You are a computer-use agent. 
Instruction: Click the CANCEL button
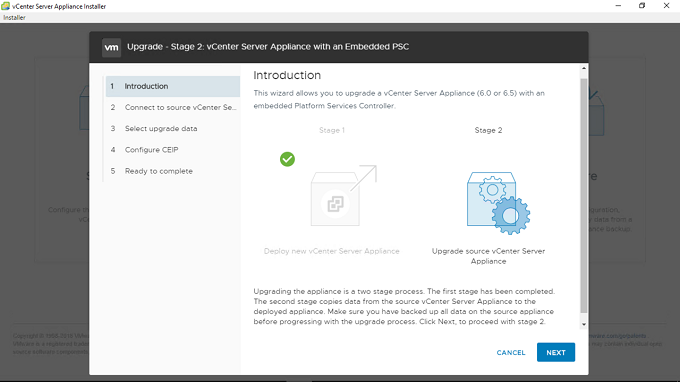[510, 353]
